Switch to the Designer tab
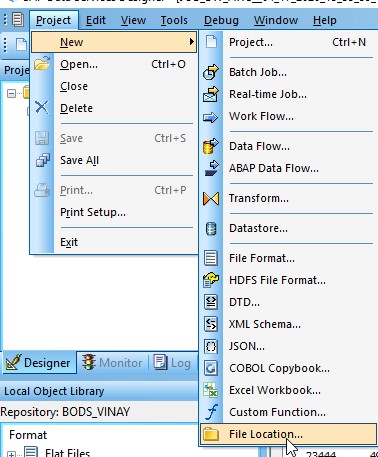This screenshot has height=457, width=378. pos(39,363)
